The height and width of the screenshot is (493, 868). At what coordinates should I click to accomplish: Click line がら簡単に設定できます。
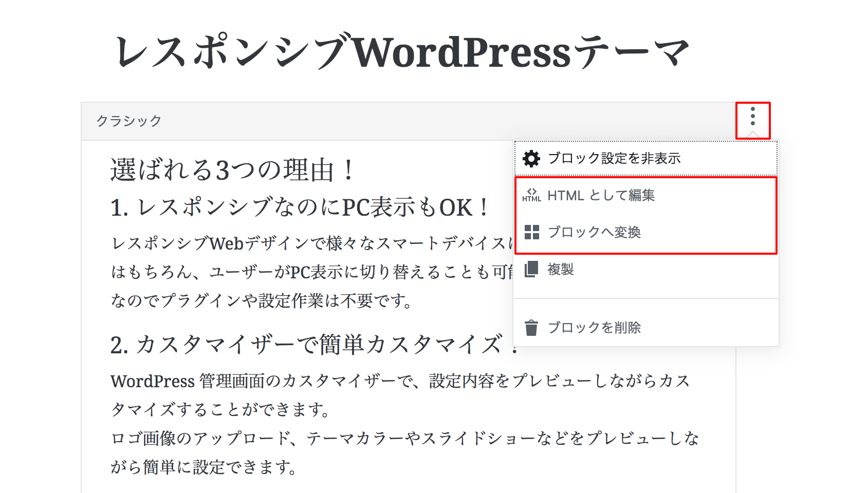click(204, 467)
